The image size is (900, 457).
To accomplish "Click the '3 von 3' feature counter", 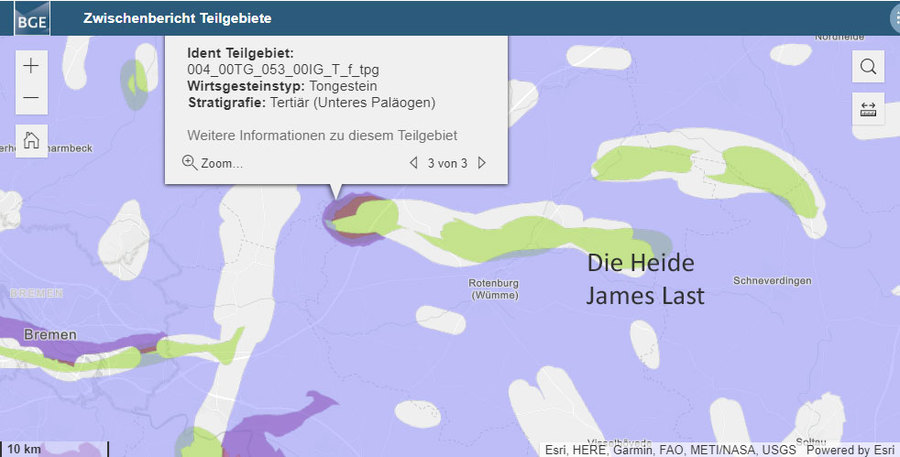I will [x=447, y=163].
